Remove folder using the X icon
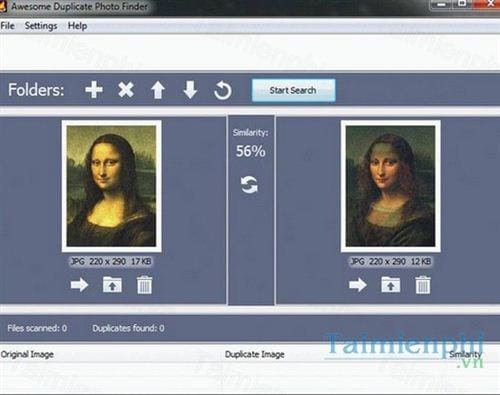 click(126, 90)
